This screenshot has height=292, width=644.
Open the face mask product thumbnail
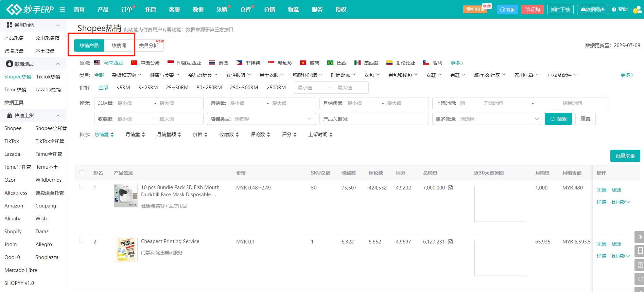click(126, 196)
